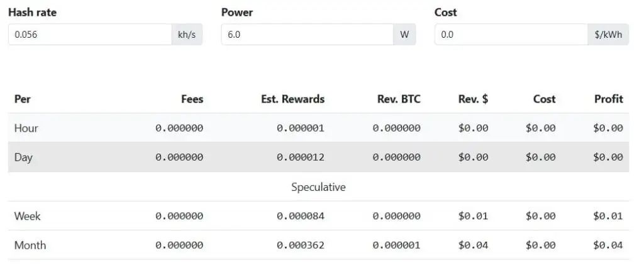Click the W unit addon beside Power
Screen dimensions: 644x272
click(404, 35)
